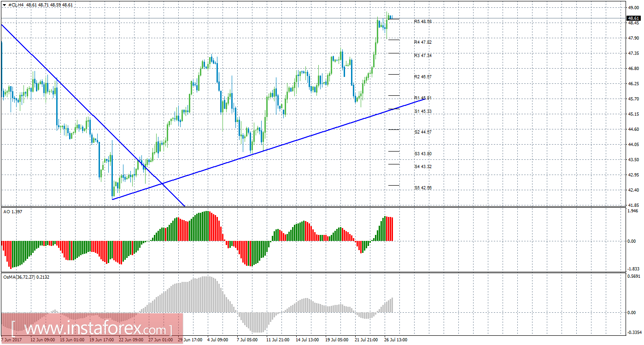Viewport: 644px width, 345px height.
Task: Click the AO 1.397 indicator label
Action: pyautogui.click(x=12, y=211)
